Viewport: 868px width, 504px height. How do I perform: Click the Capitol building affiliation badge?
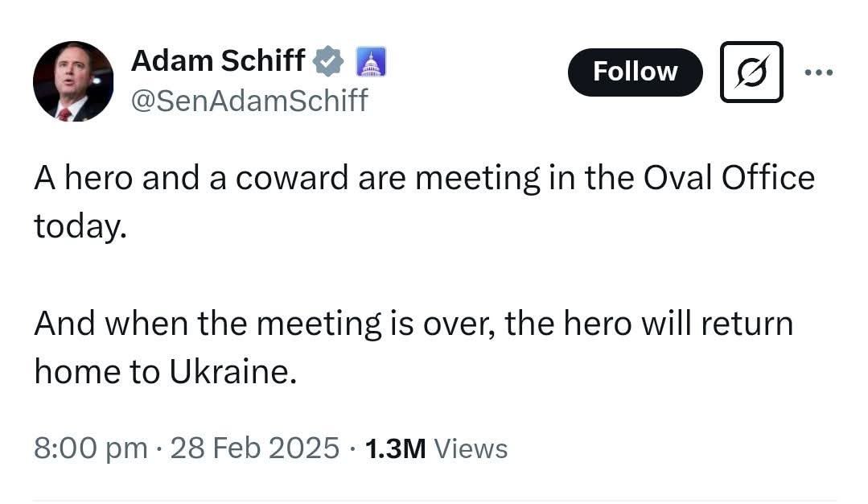(371, 60)
